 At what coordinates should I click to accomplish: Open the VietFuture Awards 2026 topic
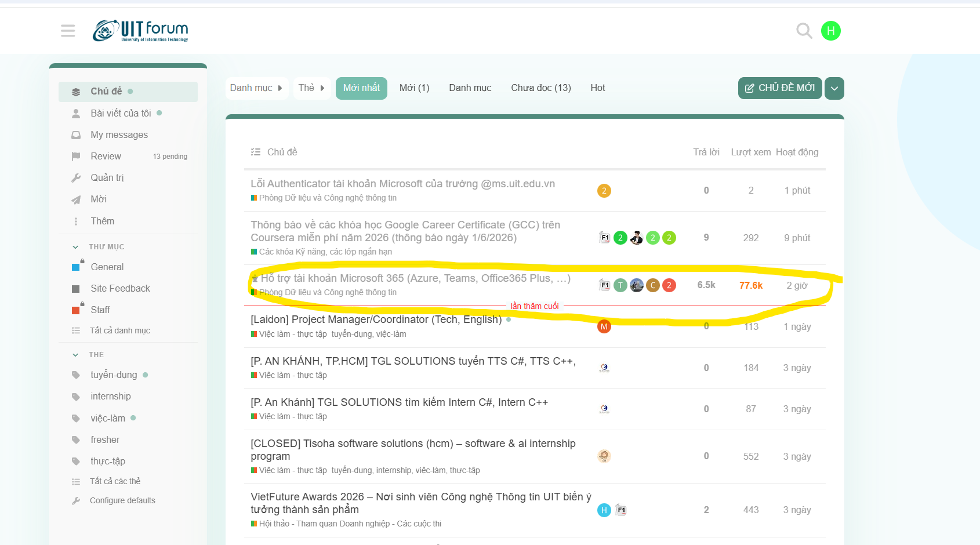click(421, 503)
